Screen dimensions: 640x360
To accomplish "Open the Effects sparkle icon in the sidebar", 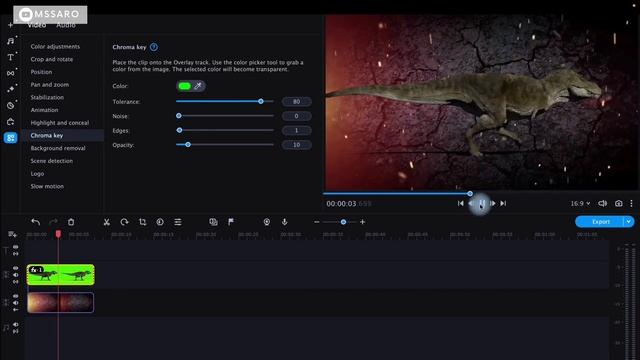I will point(11,89).
